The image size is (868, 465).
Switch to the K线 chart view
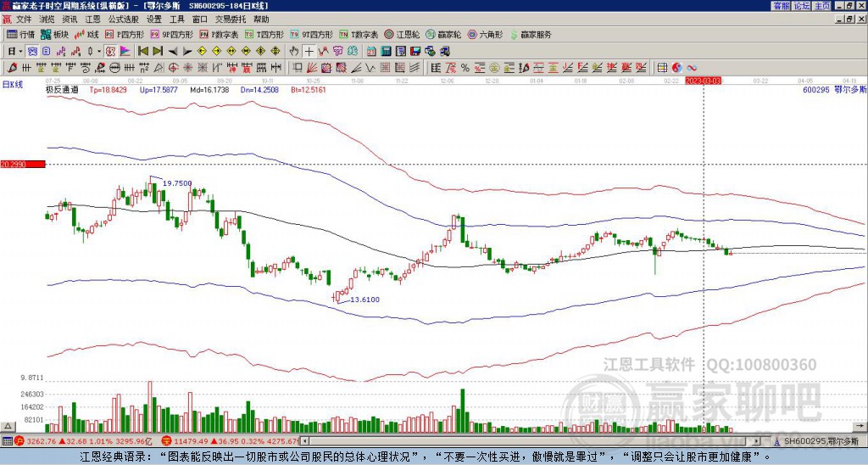[x=87, y=35]
